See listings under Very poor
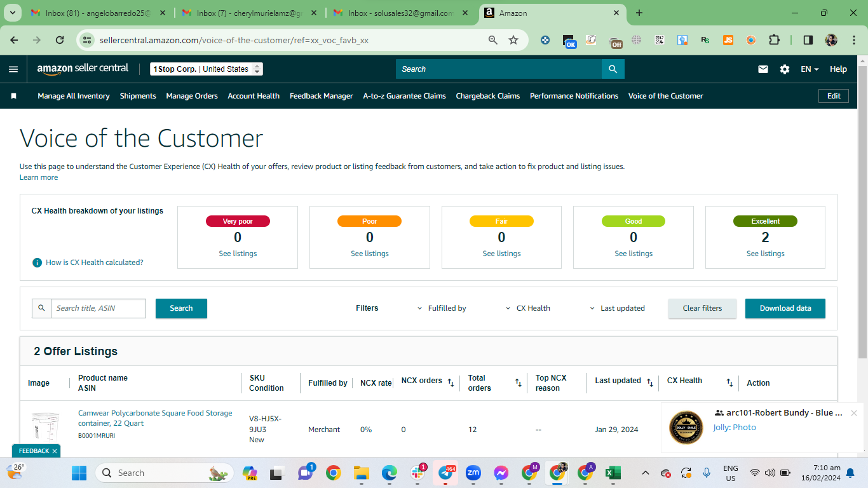 tap(238, 254)
